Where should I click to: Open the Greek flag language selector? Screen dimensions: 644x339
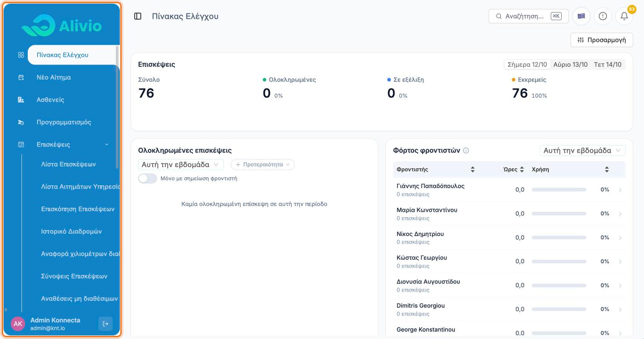(581, 16)
